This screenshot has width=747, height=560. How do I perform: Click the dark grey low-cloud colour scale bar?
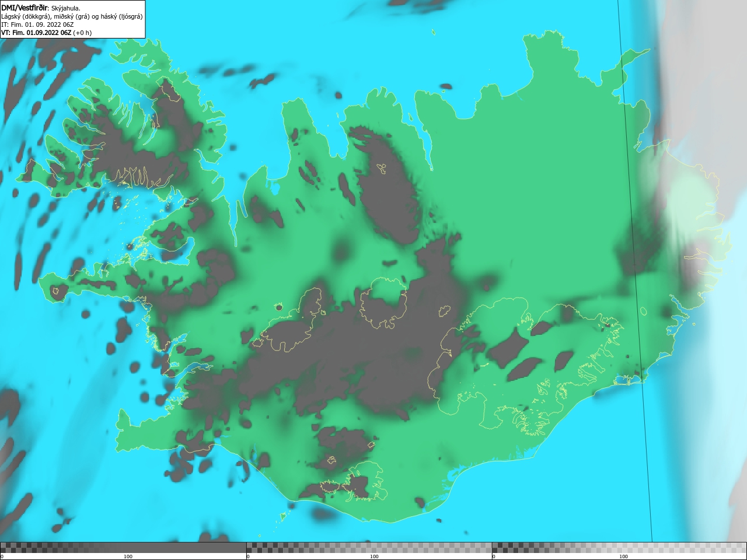coord(123,547)
